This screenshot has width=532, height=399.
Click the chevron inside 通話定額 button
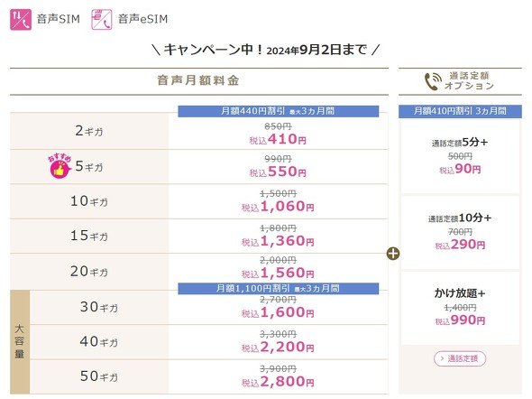tap(442, 358)
